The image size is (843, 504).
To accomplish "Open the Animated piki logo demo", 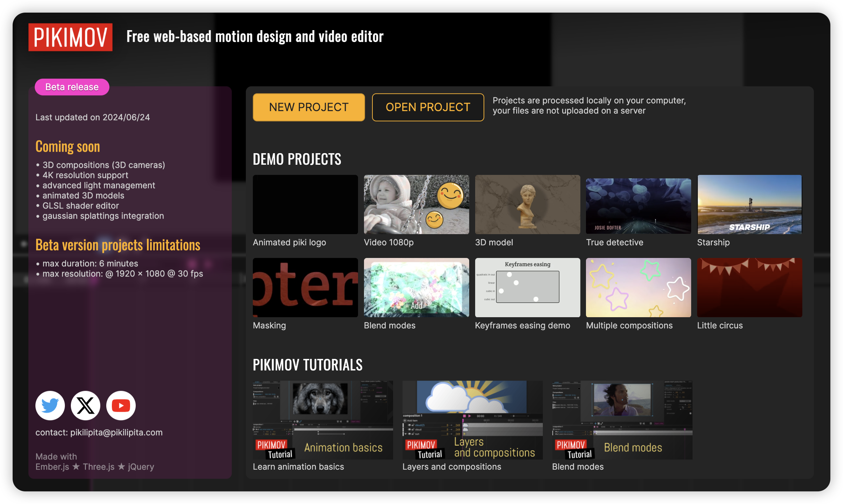I will click(305, 204).
